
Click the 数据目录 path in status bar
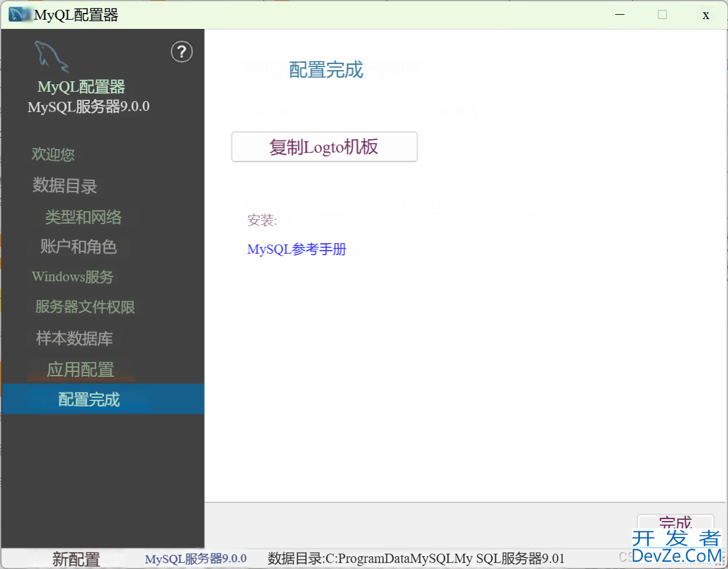tap(416, 559)
